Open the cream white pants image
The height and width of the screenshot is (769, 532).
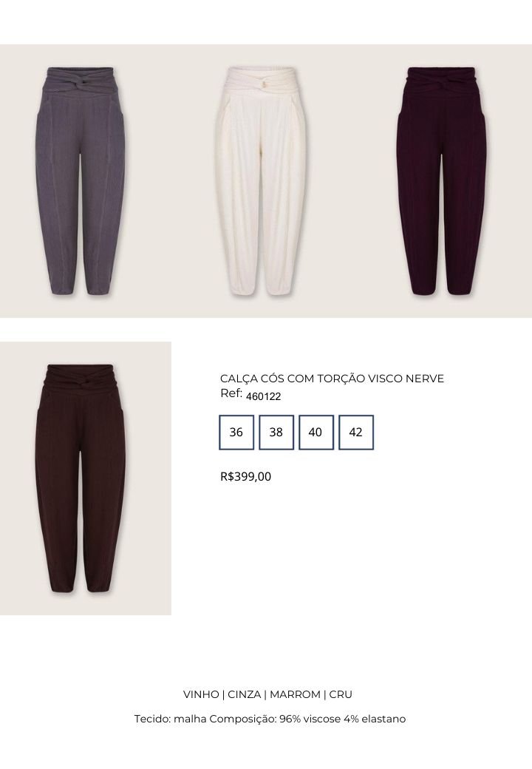[262, 181]
